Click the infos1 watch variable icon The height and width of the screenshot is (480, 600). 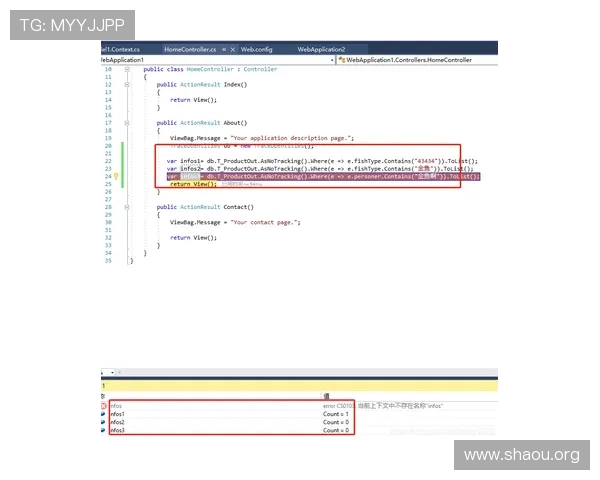point(102,414)
